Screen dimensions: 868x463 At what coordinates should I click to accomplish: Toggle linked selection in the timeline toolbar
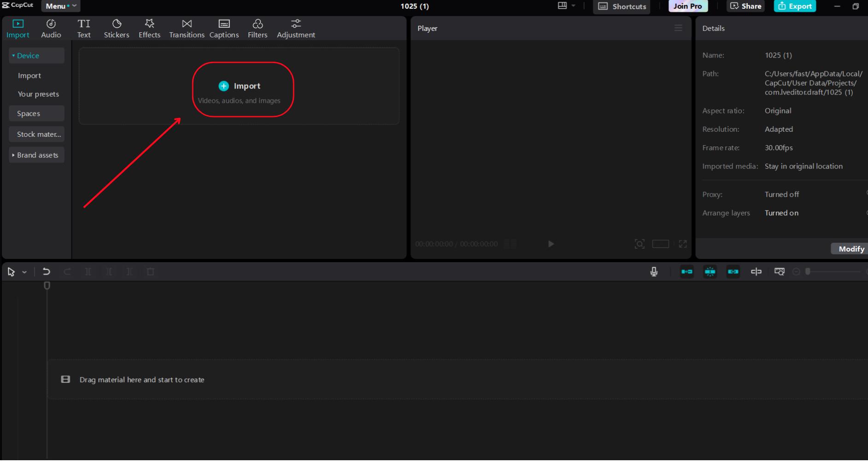(x=733, y=272)
